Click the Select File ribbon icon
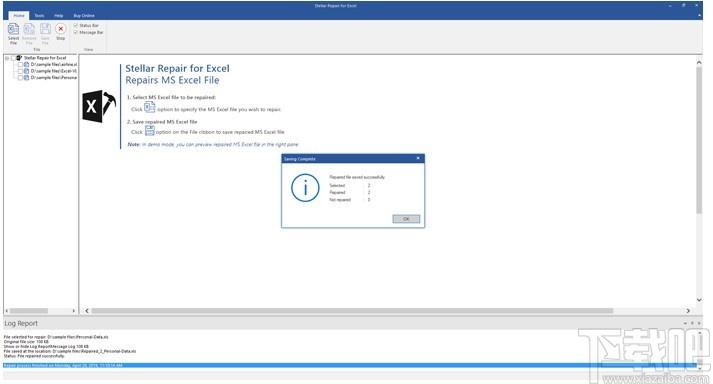713x384 pixels. click(x=14, y=29)
